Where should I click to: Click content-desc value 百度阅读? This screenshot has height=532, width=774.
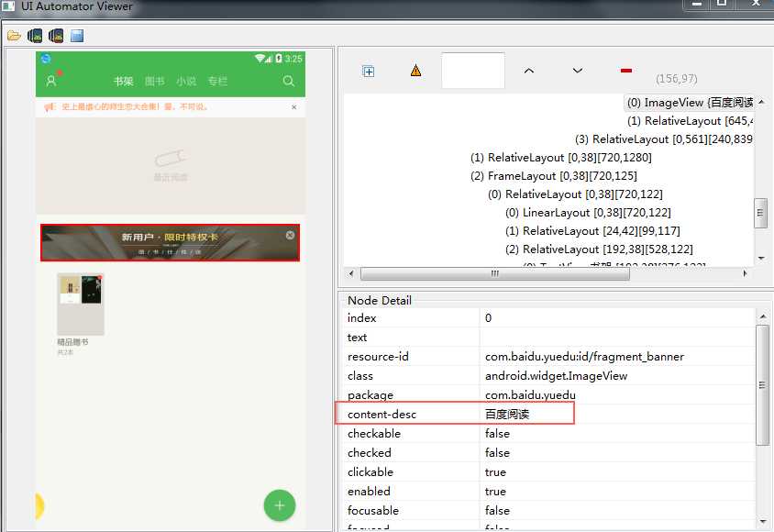tap(507, 414)
